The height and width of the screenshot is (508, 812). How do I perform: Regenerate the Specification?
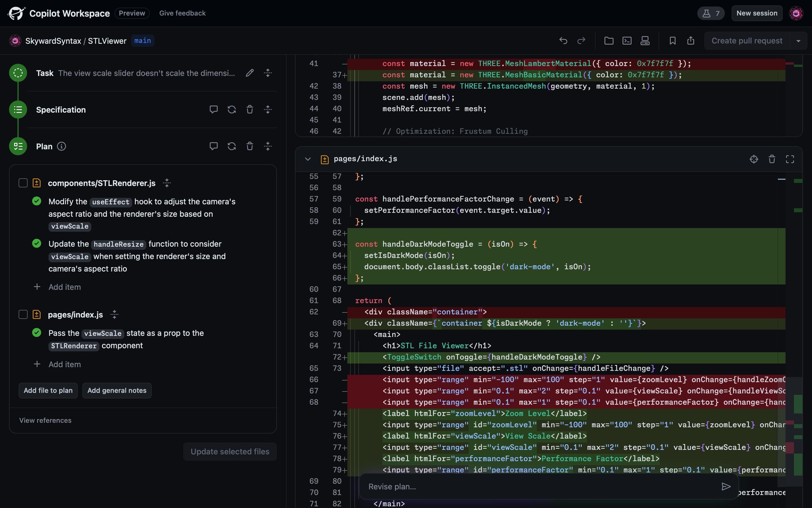(231, 110)
